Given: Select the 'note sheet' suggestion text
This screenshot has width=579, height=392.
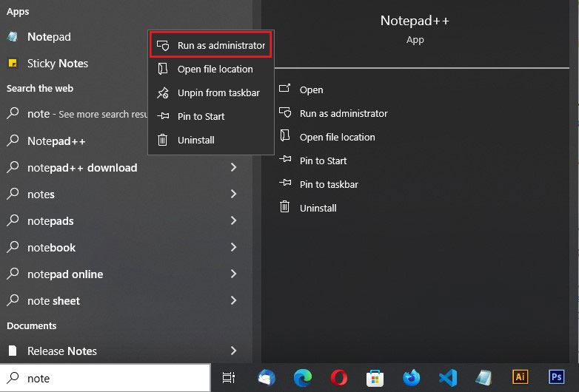Looking at the screenshot, I should coord(53,301).
